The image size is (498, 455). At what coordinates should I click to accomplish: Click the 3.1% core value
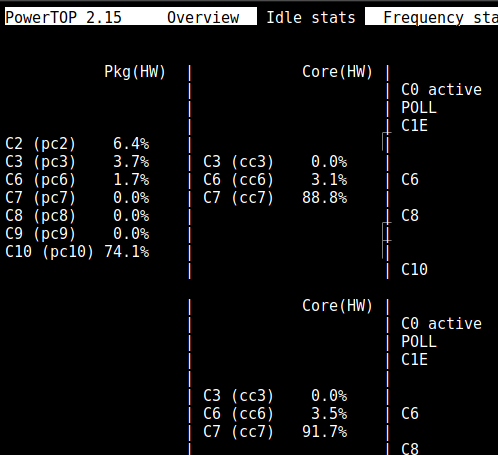pos(329,180)
